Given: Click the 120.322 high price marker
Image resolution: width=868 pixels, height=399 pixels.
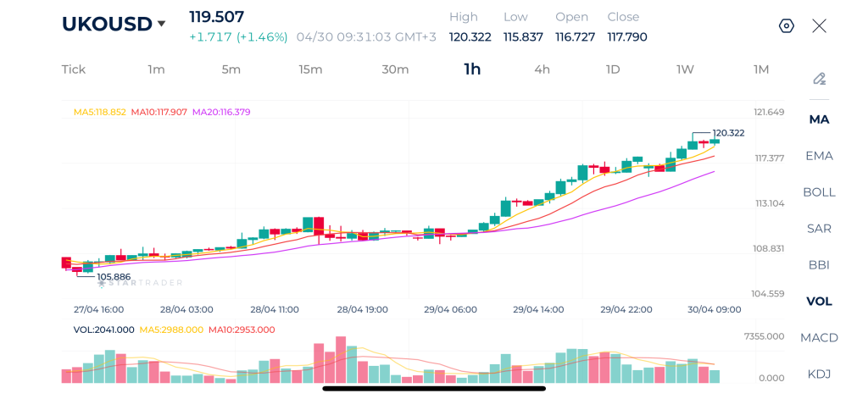Looking at the screenshot, I should pos(728,133).
